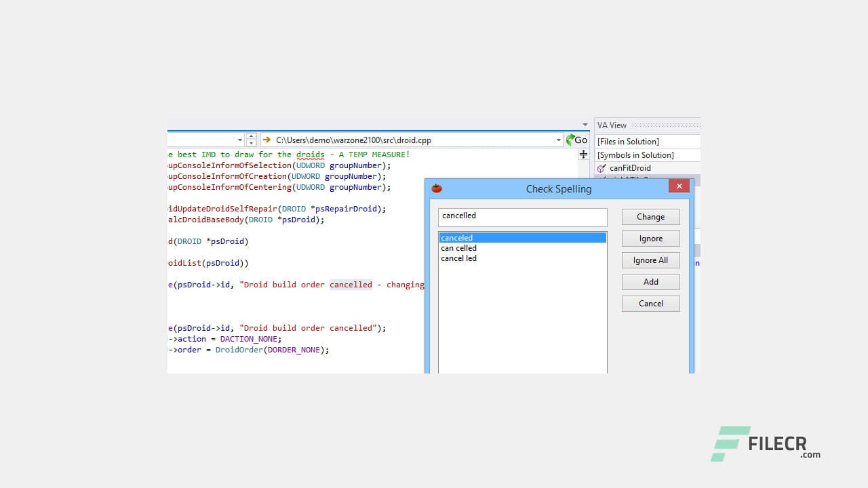The height and width of the screenshot is (488, 868).
Task: Add 'cancelled' to the dictionary
Action: (x=650, y=281)
